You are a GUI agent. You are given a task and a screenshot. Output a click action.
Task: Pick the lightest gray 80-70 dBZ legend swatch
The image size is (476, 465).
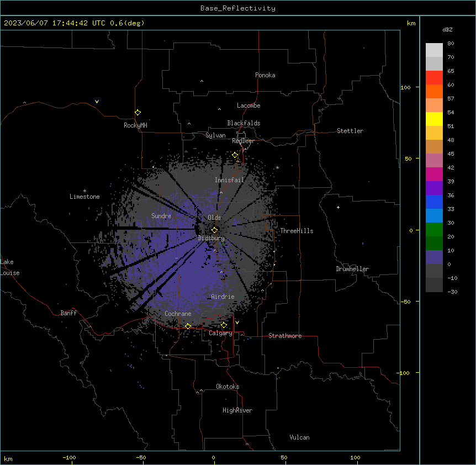coord(434,50)
